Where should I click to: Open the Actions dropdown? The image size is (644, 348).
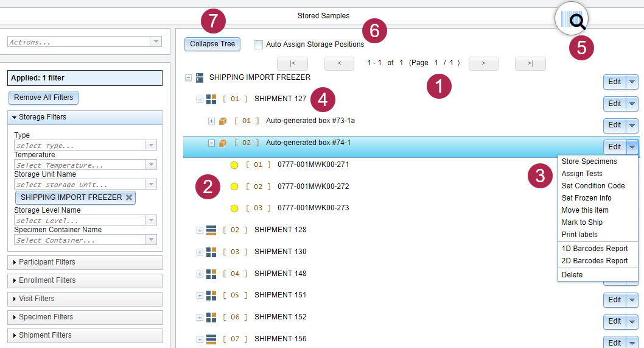click(x=156, y=41)
